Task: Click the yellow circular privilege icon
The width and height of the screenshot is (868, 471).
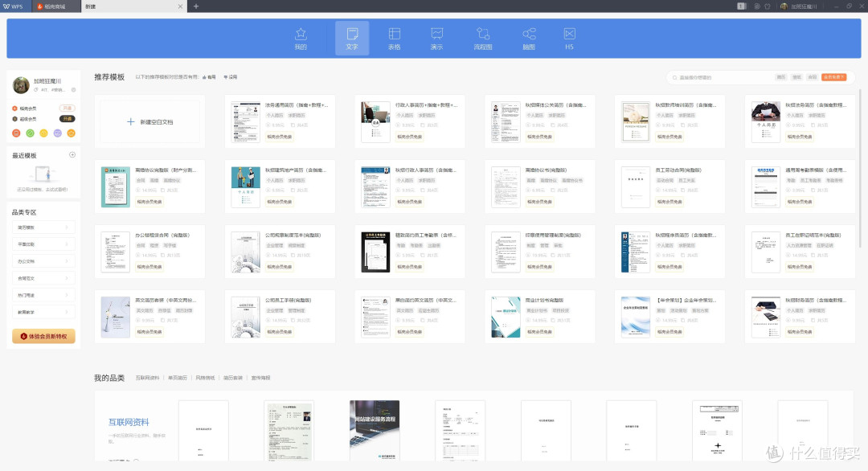Action: (x=43, y=133)
